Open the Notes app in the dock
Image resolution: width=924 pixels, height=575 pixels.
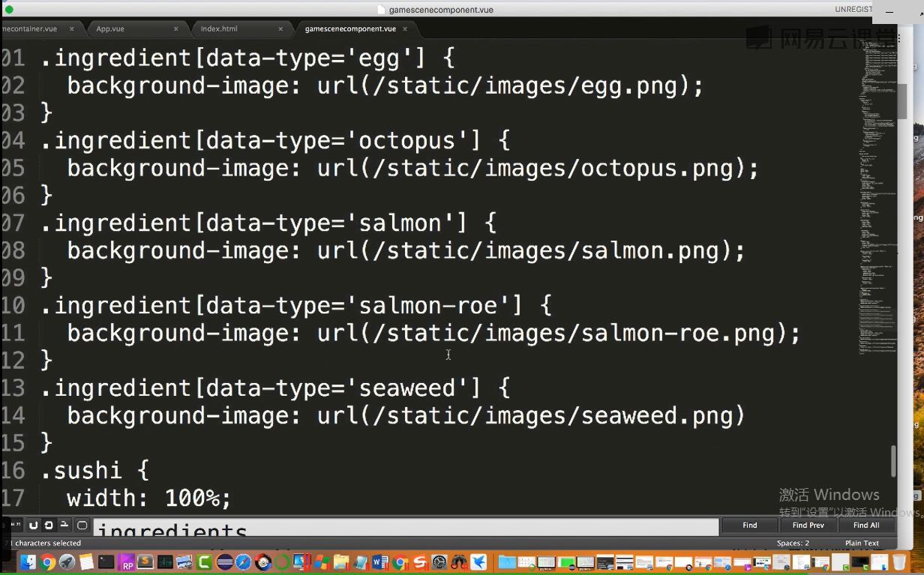[86, 562]
